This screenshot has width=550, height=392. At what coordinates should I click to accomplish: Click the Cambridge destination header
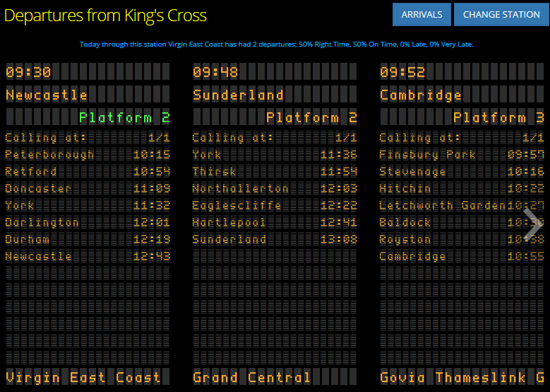click(421, 95)
